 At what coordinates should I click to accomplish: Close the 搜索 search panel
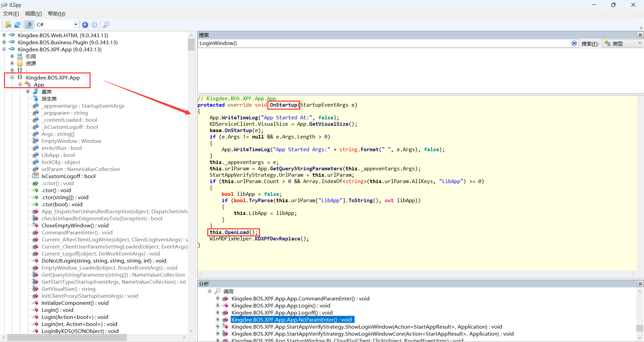tap(640, 35)
